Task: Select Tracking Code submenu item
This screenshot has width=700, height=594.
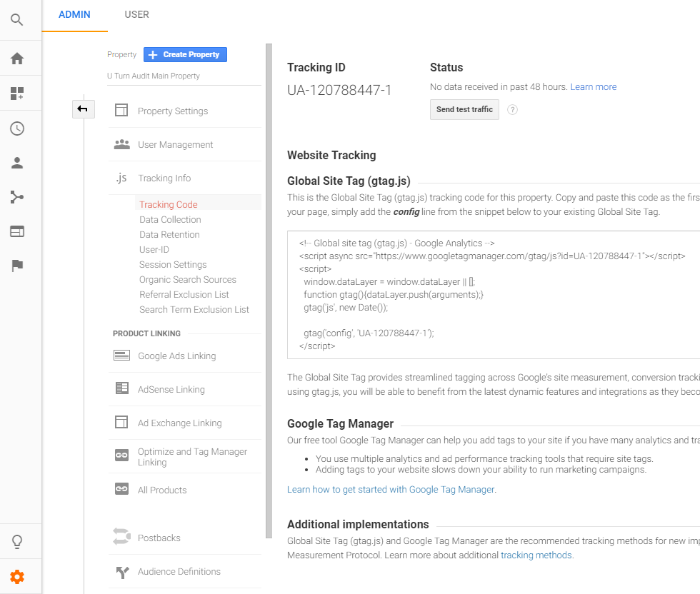Action: coord(169,204)
